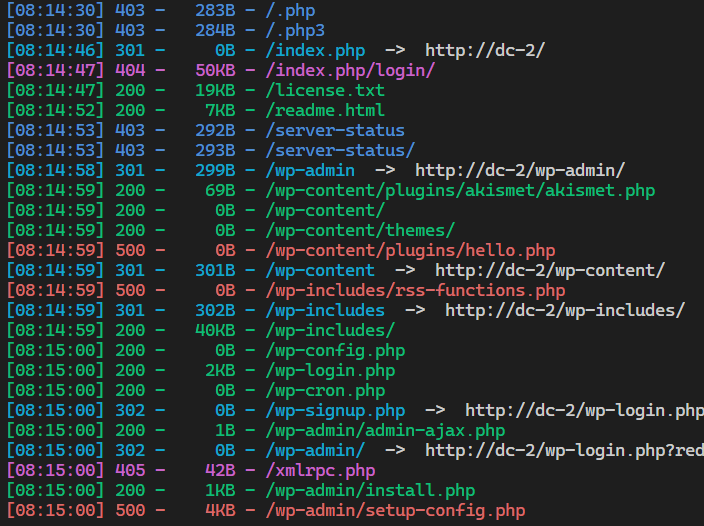Click the /wp-admin/install.php path
The image size is (704, 526).
(x=370, y=490)
